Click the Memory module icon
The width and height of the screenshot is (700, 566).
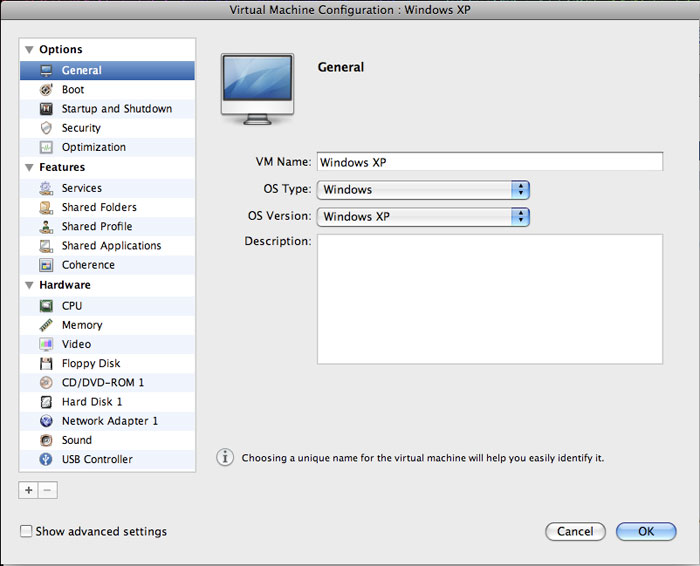click(x=46, y=325)
